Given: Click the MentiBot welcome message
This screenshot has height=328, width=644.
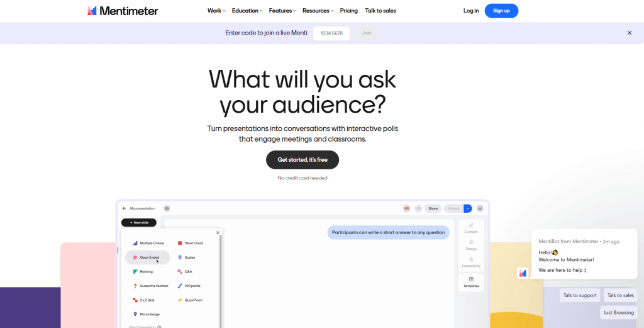Looking at the screenshot, I should click(x=584, y=254).
